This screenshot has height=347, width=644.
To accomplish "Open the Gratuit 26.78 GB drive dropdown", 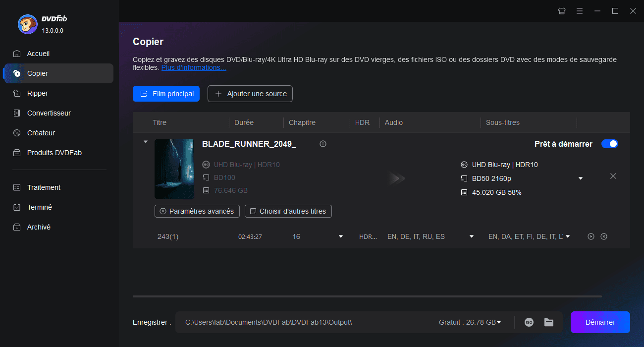I will coord(470,322).
